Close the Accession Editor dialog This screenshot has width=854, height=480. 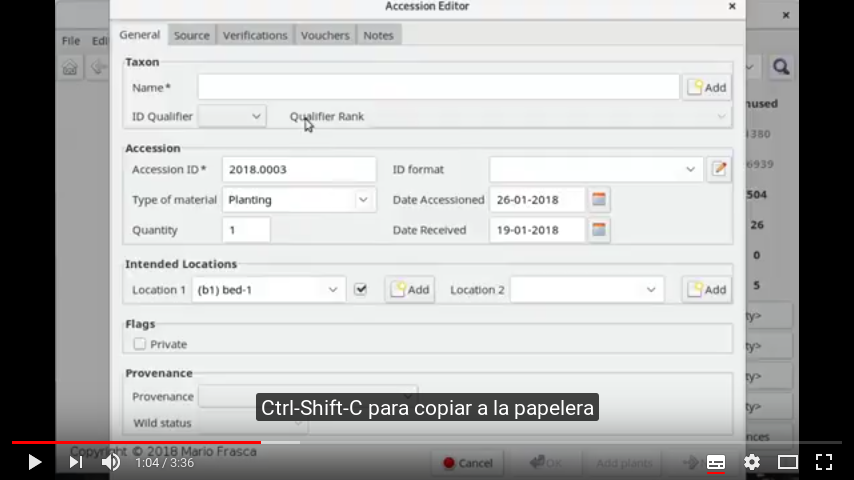732,6
